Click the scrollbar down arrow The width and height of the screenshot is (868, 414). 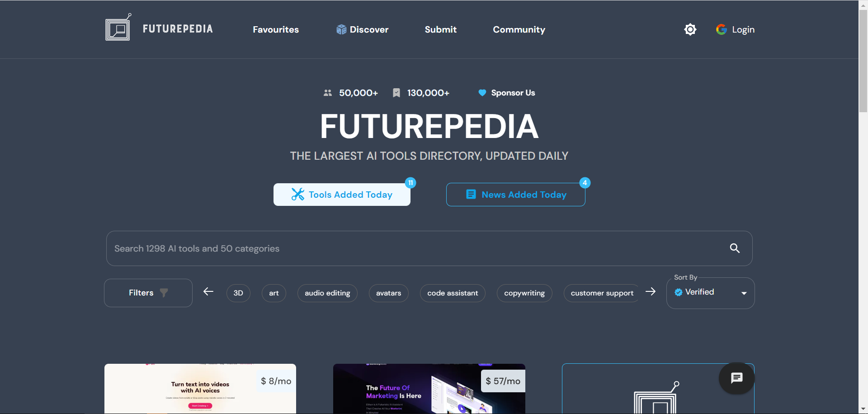point(863,409)
